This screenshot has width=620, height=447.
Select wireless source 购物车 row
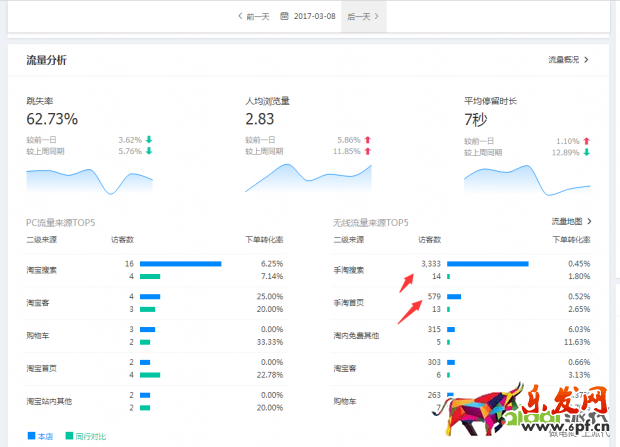[x=462, y=402]
